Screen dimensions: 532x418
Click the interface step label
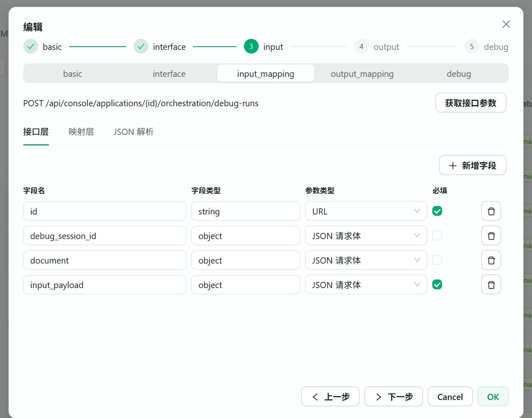pos(170,47)
